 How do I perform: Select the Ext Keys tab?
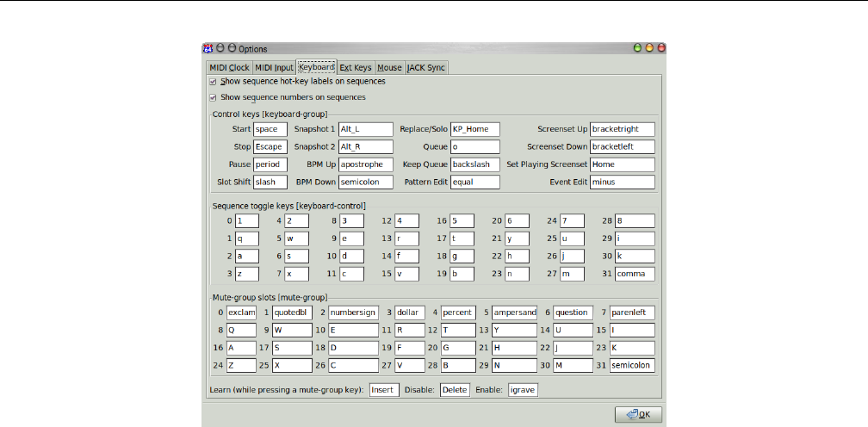pyautogui.click(x=356, y=67)
